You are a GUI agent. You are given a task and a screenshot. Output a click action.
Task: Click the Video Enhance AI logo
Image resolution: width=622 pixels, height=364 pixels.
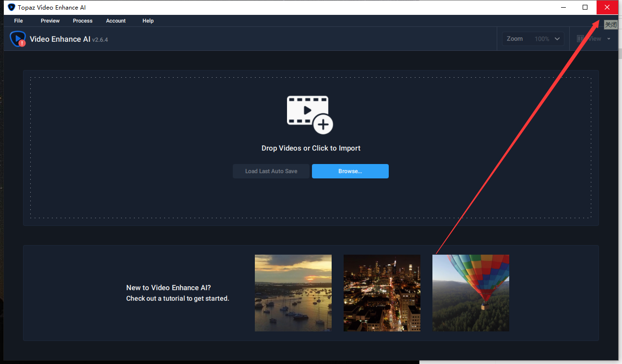(x=18, y=39)
